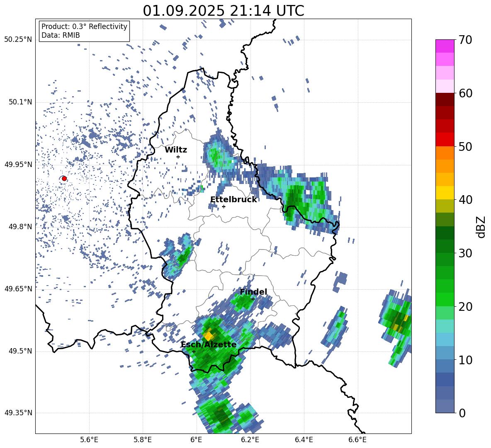Click the Findel location label

coord(253,292)
